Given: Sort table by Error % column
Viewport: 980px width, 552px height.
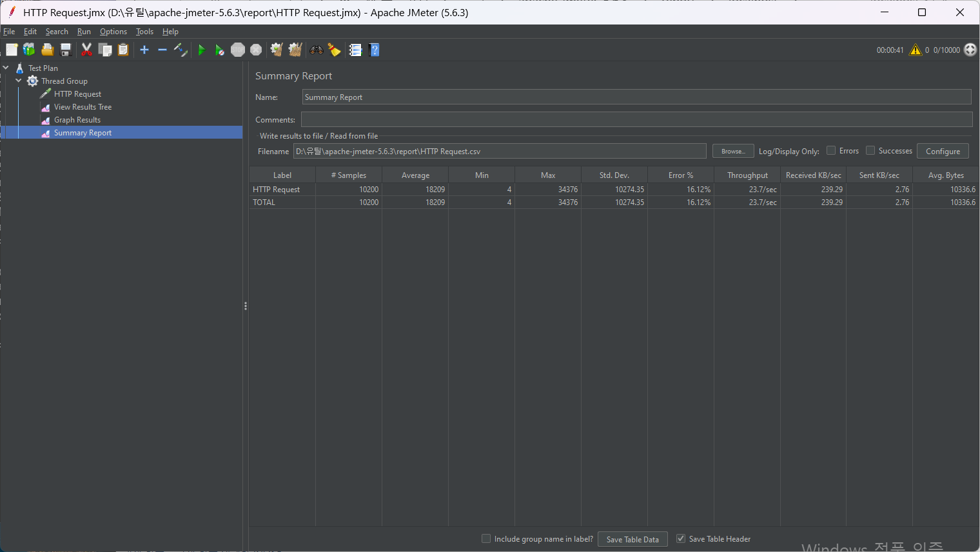Looking at the screenshot, I should click(681, 175).
